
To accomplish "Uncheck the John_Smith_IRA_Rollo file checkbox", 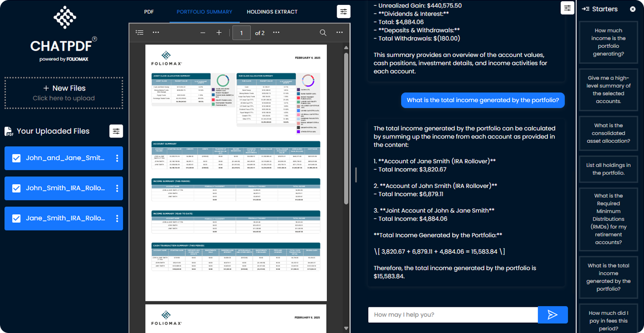I will 16,189.
